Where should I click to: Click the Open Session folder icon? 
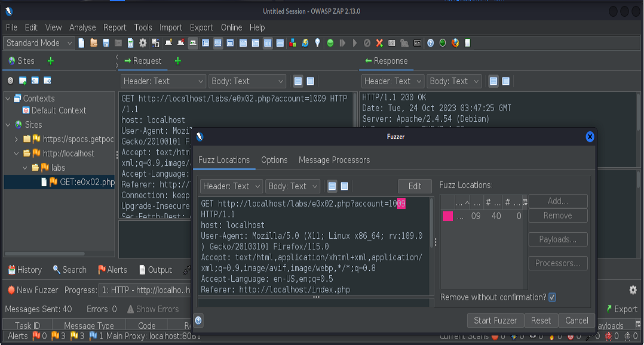pos(94,43)
